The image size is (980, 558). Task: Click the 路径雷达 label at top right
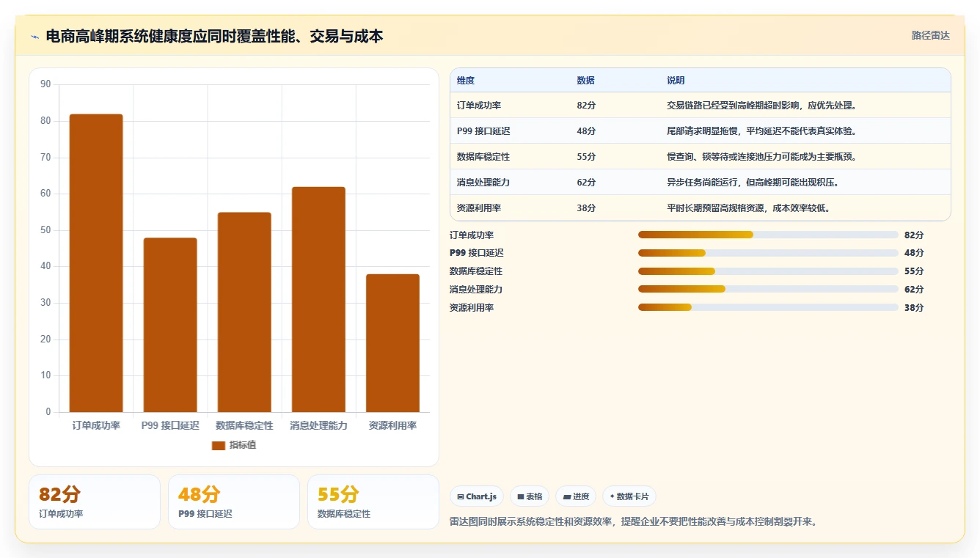point(931,35)
